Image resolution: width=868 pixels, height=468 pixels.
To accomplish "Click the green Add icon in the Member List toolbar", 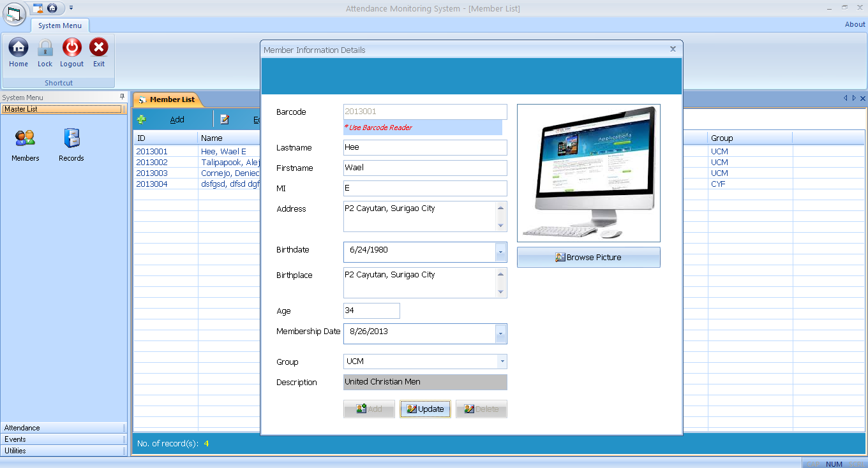I will pyautogui.click(x=142, y=119).
